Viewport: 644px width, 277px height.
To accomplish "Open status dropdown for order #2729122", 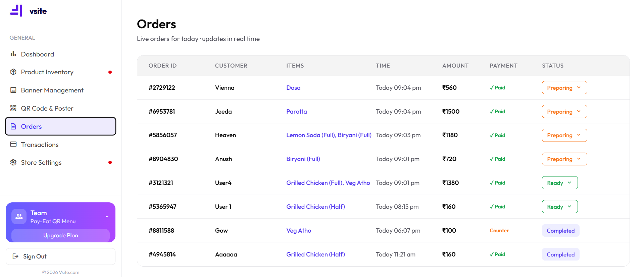I will pos(564,88).
